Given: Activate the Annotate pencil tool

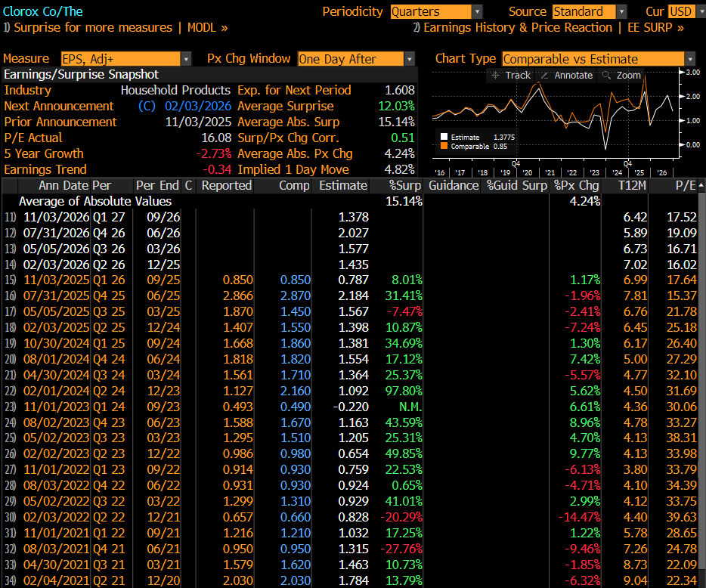Looking at the screenshot, I should (544, 75).
